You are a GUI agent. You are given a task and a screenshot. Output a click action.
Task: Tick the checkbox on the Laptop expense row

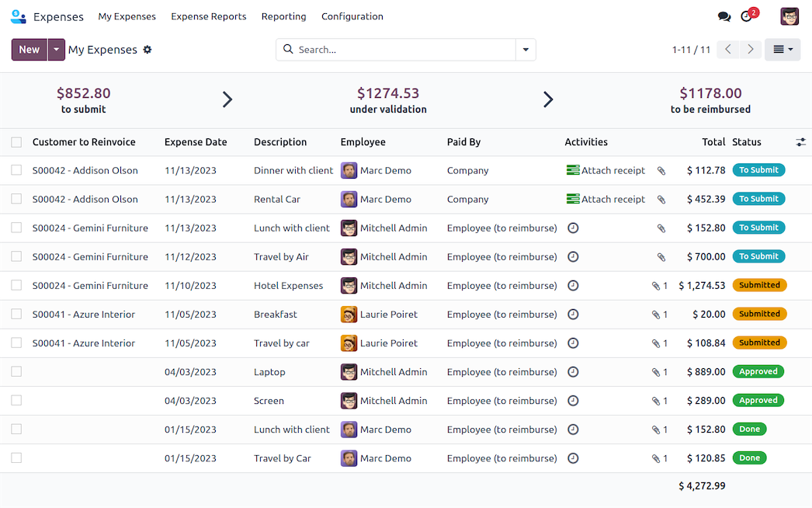pos(16,371)
